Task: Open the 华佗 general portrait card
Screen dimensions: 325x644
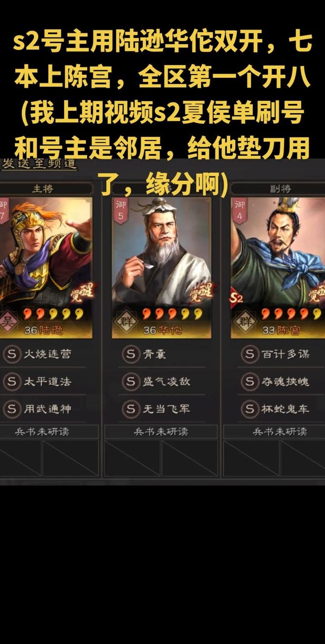Action: (162, 268)
